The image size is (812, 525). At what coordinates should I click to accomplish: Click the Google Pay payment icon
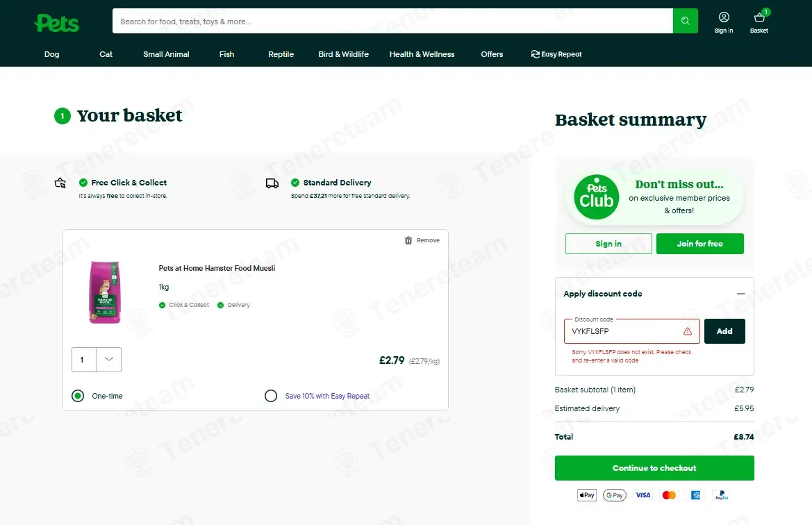click(615, 495)
